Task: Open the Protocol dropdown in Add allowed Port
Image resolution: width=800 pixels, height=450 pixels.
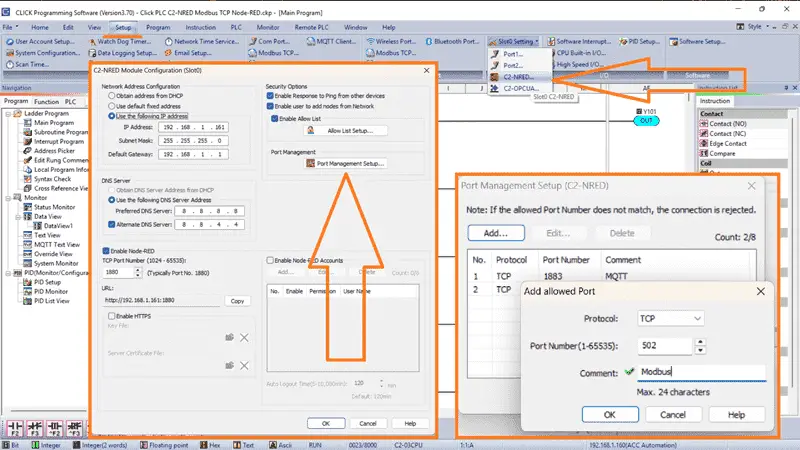Action: click(670, 318)
